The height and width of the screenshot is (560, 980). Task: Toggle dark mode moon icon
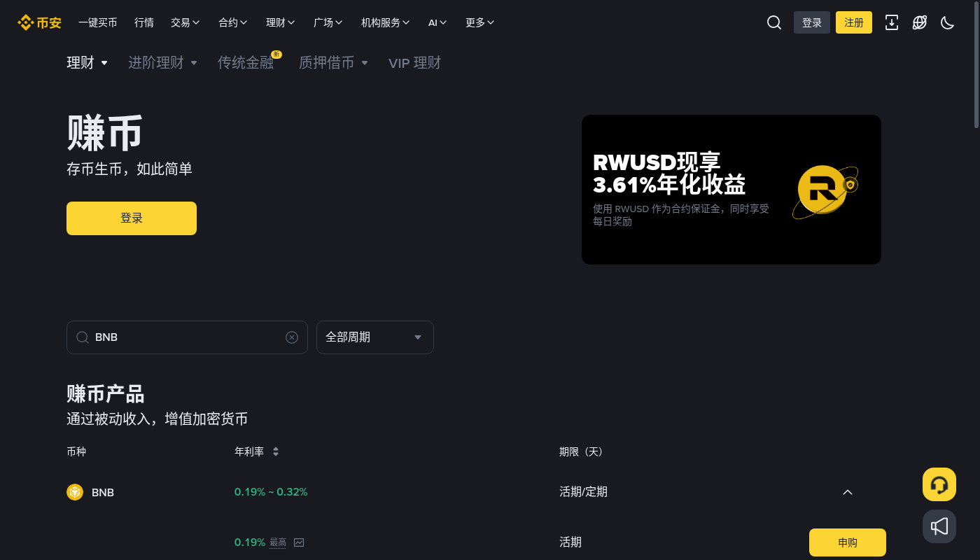coord(948,22)
